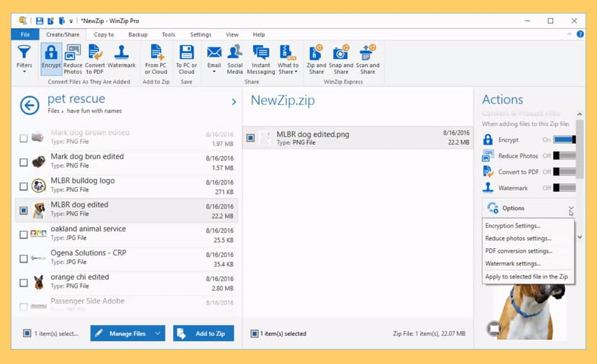Click Zip and Share express icon
This screenshot has width=597, height=364.
316,60
